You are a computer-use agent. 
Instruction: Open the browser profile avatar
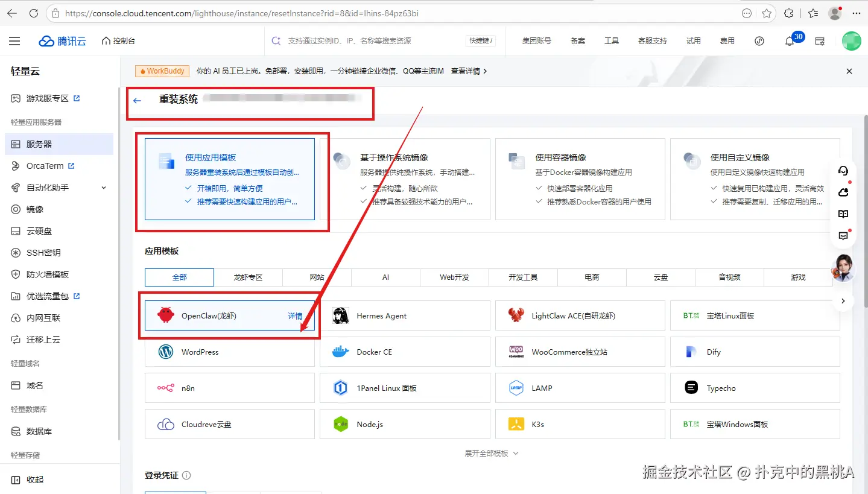tap(835, 13)
